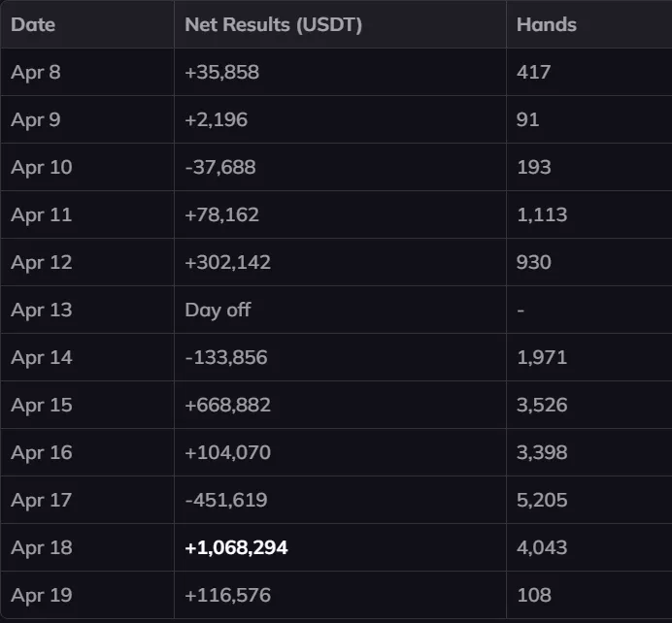
Task: Select the +668,882 net result
Action: 227,405
